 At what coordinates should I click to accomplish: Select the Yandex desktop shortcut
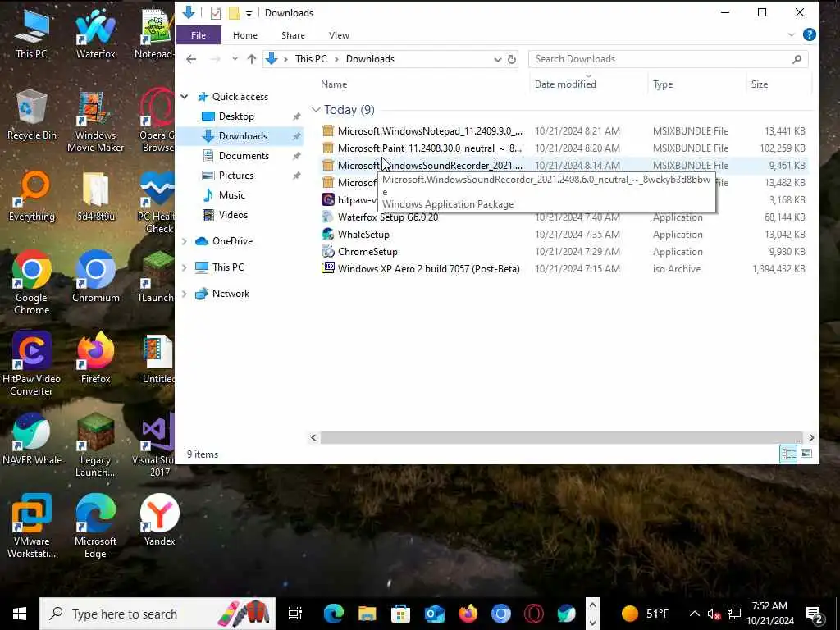[160, 520]
